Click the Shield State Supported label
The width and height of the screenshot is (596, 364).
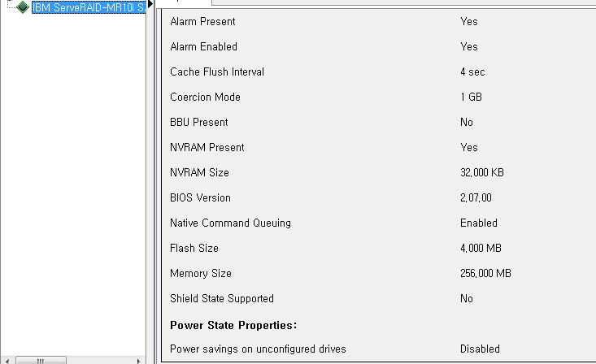(x=222, y=299)
